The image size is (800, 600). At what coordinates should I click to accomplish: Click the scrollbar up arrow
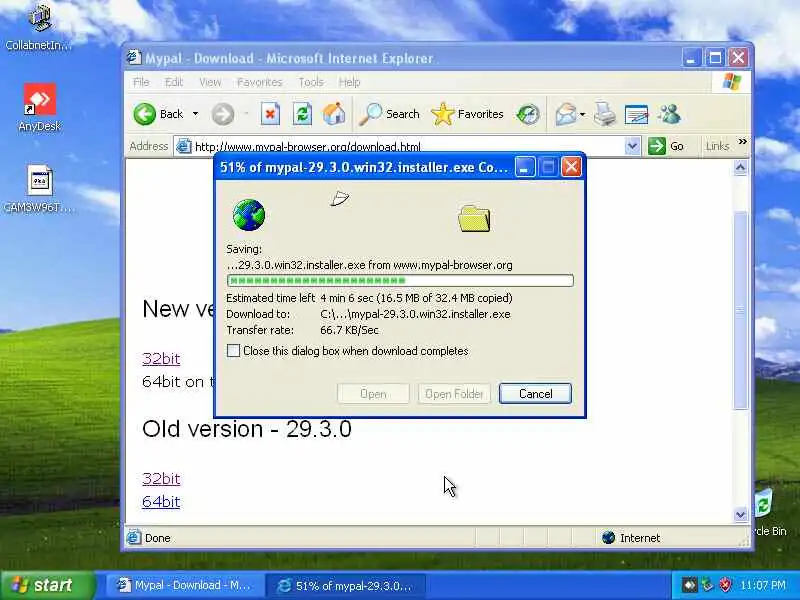(740, 167)
